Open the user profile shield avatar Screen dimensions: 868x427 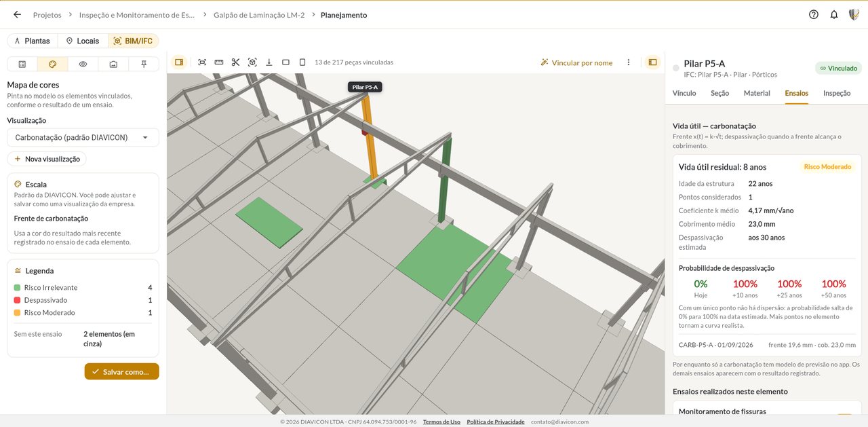854,14
